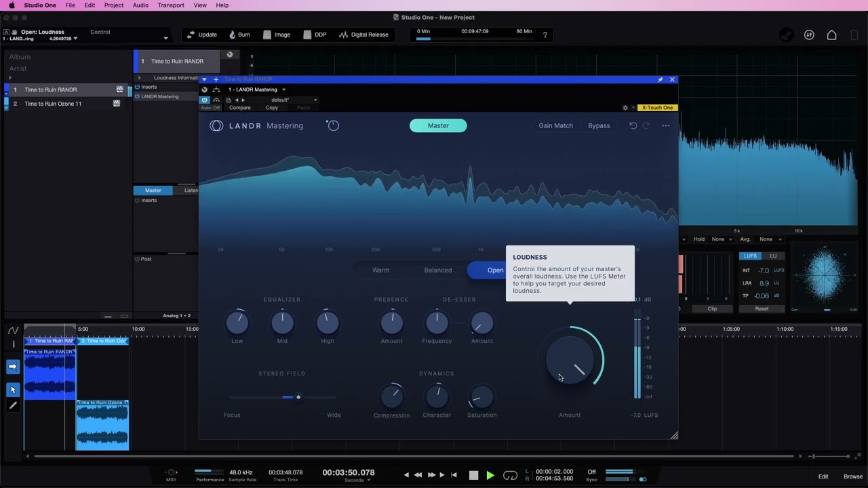Click the Reset loudness button
The image size is (868, 488).
pos(762,309)
